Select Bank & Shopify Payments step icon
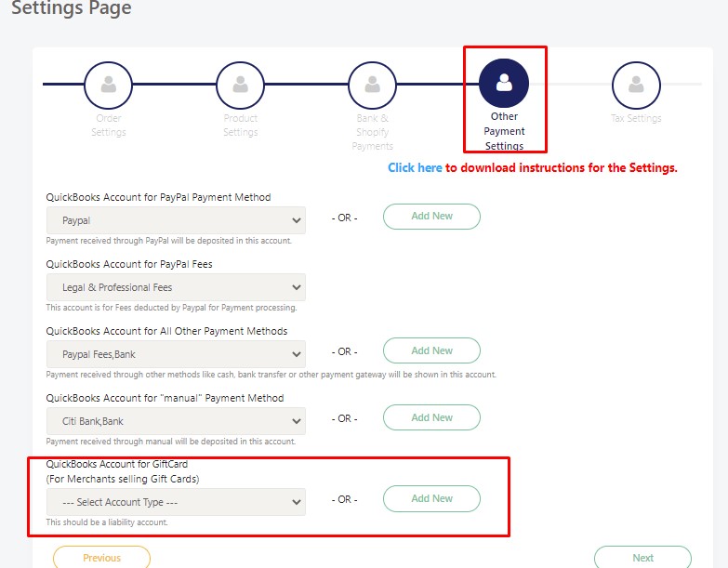The height and width of the screenshot is (568, 728). tap(372, 85)
